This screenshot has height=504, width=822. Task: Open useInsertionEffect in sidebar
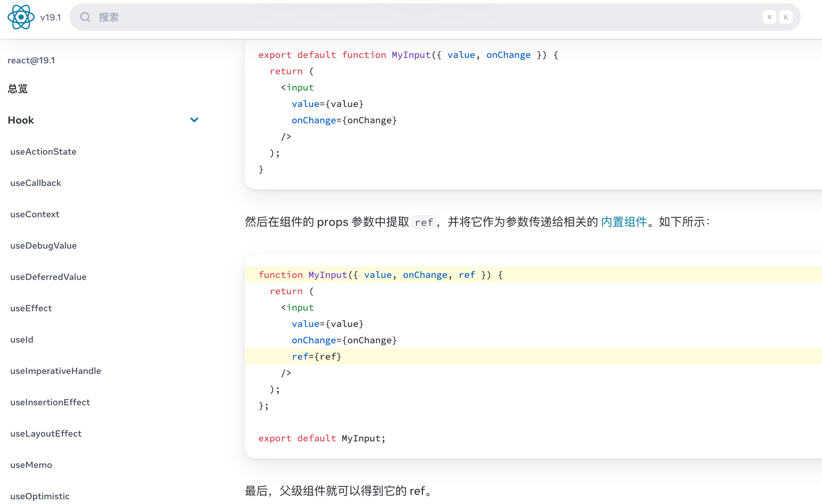pos(50,402)
